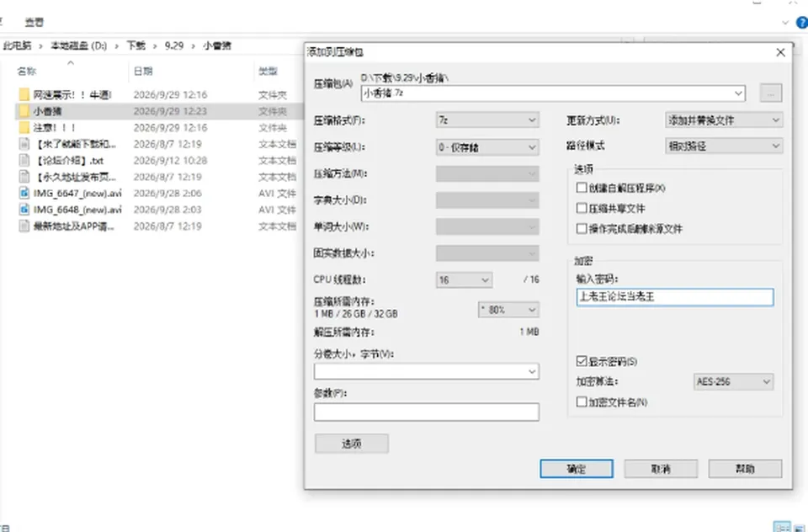Sort files by the 类型 column header
Image resolution: width=808 pixels, height=532 pixels.
click(268, 72)
